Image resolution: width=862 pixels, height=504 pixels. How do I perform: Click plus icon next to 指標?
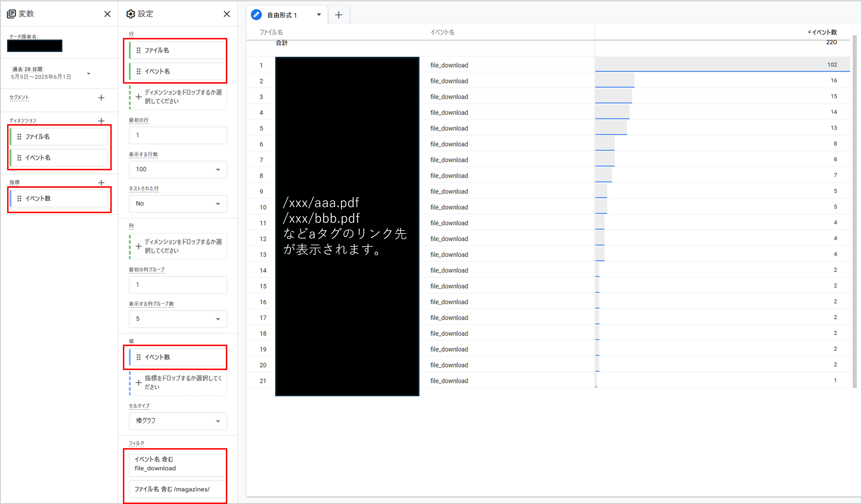pos(101,183)
